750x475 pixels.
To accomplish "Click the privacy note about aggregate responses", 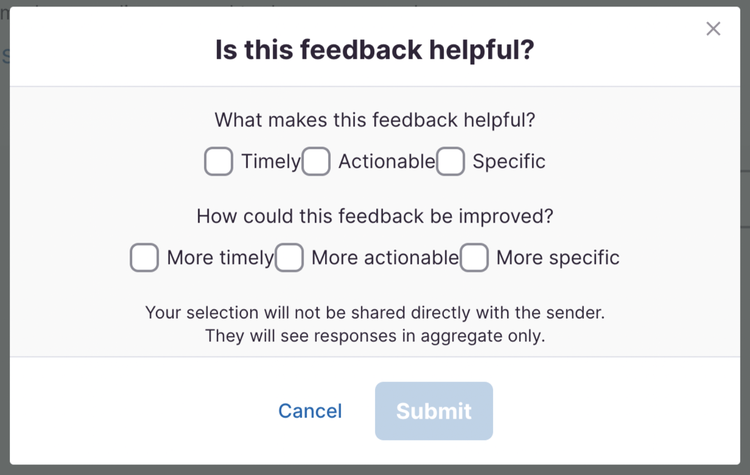I will [x=375, y=324].
